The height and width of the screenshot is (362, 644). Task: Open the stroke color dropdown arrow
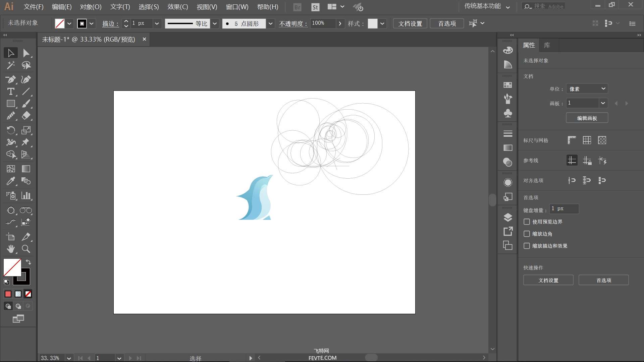click(92, 23)
